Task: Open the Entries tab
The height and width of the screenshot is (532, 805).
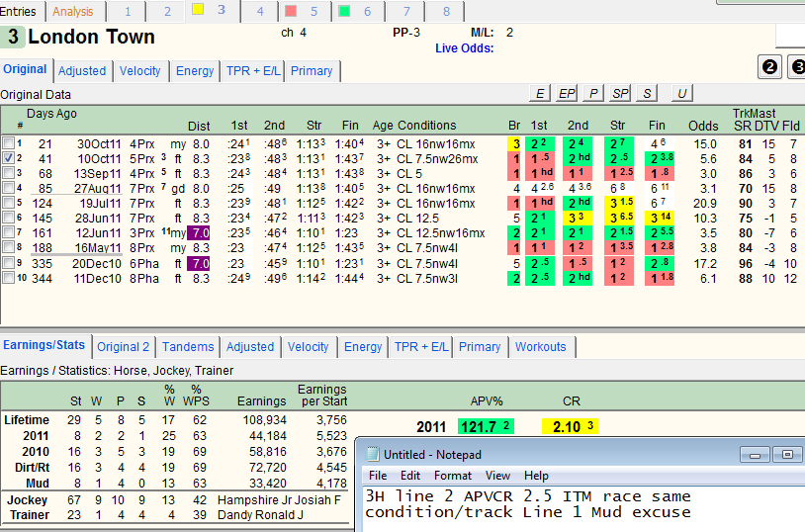Action: tap(20, 11)
